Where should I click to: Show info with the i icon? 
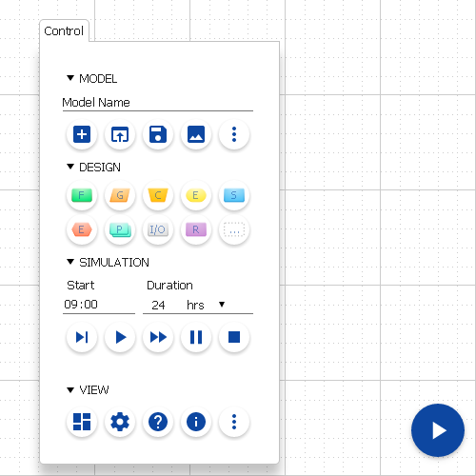point(196,422)
